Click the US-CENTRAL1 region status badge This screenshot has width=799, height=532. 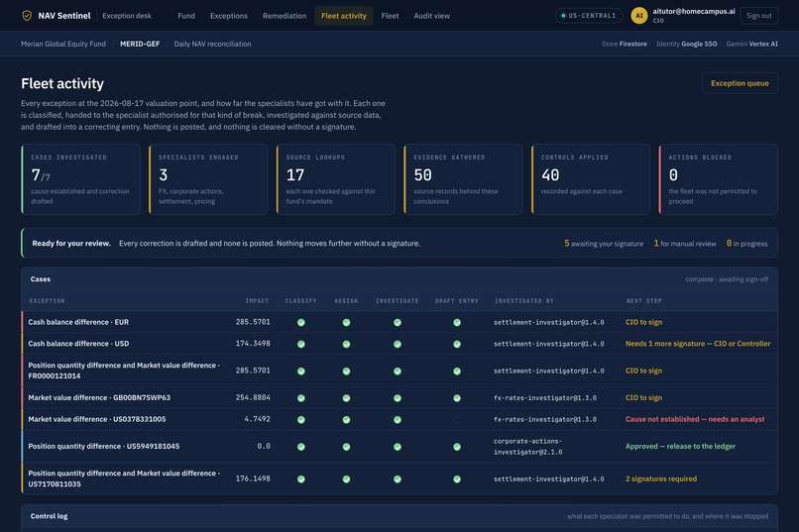(589, 16)
